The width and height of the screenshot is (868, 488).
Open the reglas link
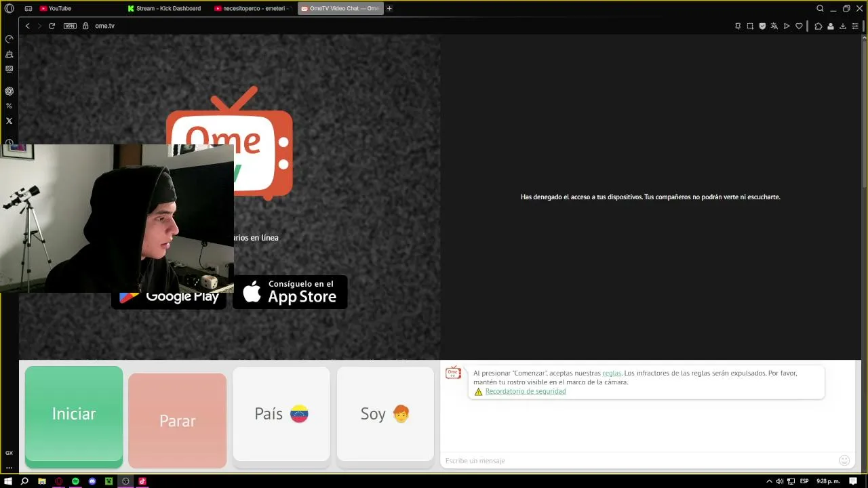tap(612, 373)
